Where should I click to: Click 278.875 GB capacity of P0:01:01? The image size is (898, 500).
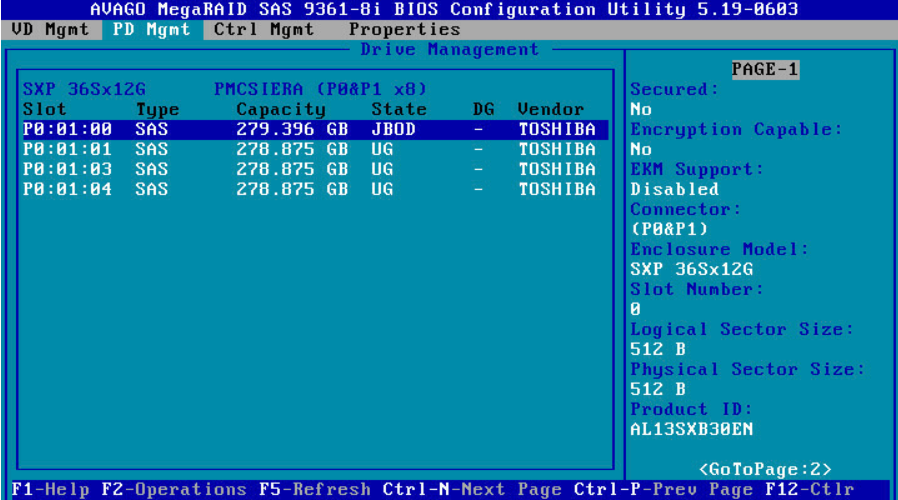[x=292, y=149]
